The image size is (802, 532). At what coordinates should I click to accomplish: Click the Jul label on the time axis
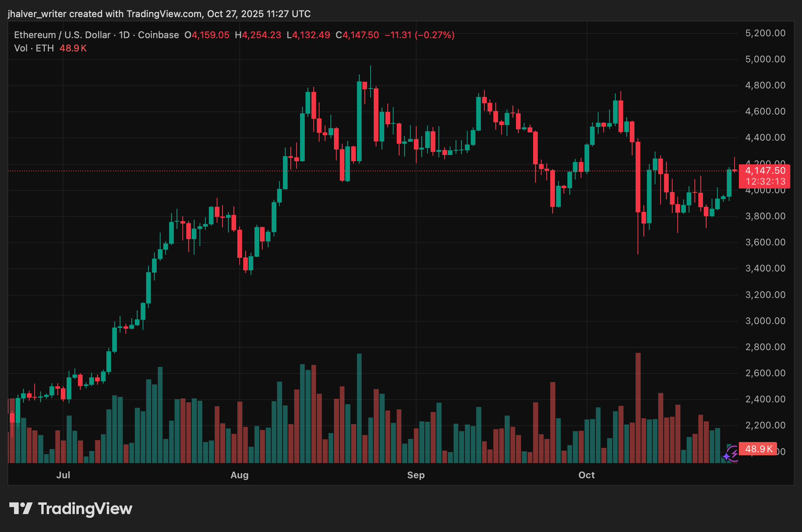[x=64, y=475]
